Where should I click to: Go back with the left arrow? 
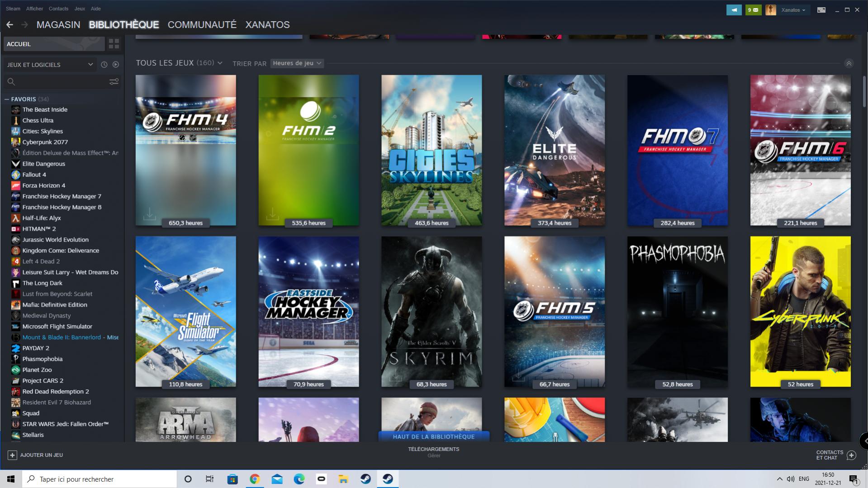(x=9, y=25)
